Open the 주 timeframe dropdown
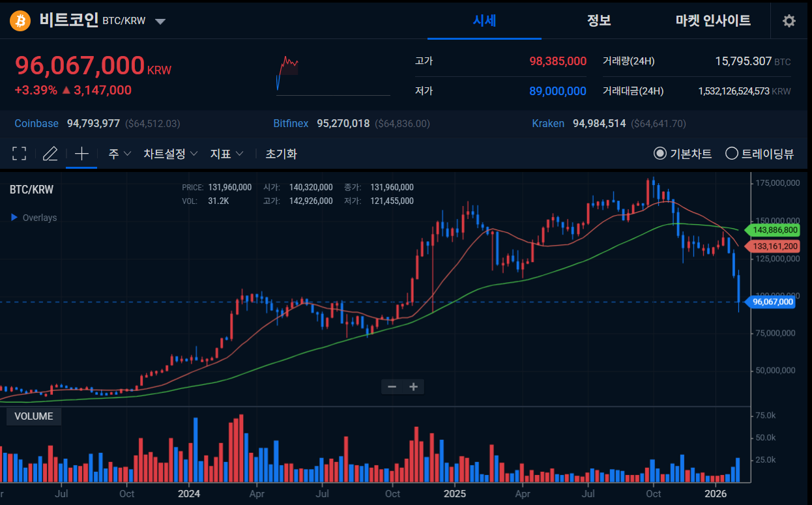 [120, 154]
